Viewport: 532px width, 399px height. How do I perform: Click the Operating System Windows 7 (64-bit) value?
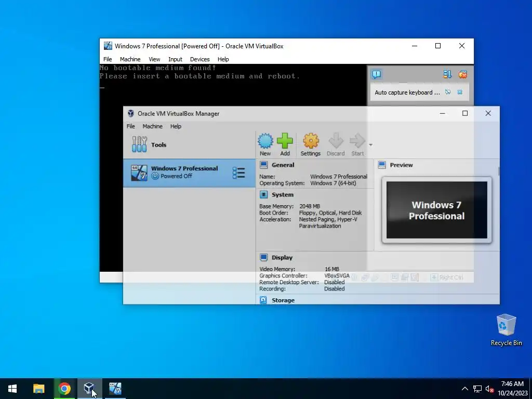tap(333, 183)
